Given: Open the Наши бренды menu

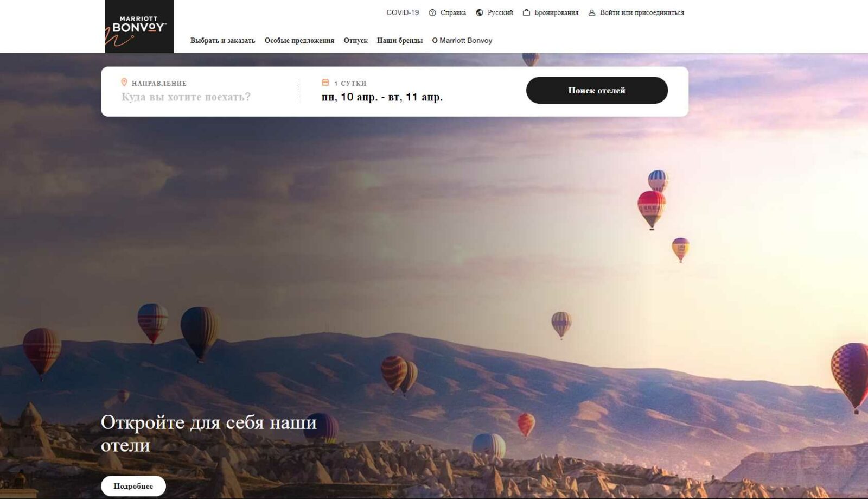Looking at the screenshot, I should tap(400, 40).
